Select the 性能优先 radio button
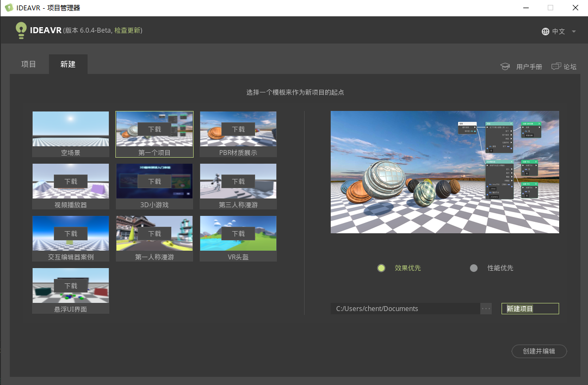The width and height of the screenshot is (588, 385). click(474, 268)
